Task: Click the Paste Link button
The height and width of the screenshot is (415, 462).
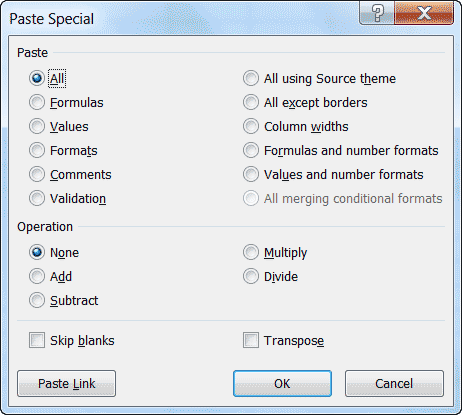Action: [67, 383]
